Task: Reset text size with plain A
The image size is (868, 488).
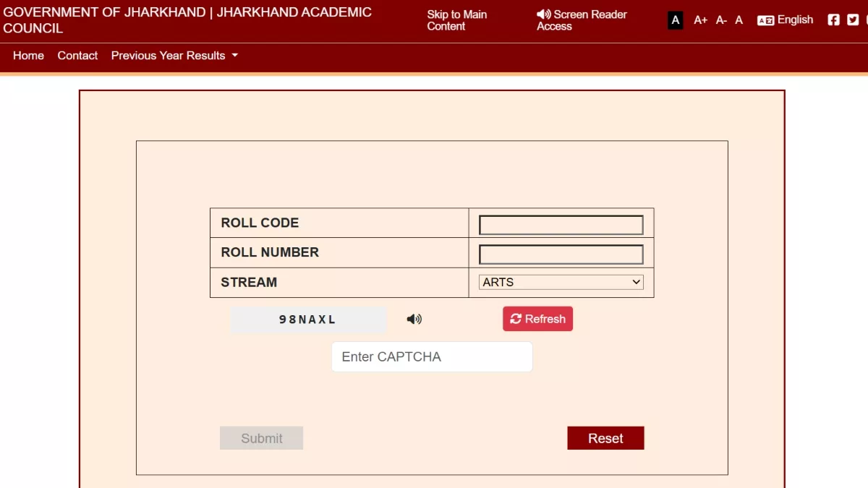Action: point(739,20)
